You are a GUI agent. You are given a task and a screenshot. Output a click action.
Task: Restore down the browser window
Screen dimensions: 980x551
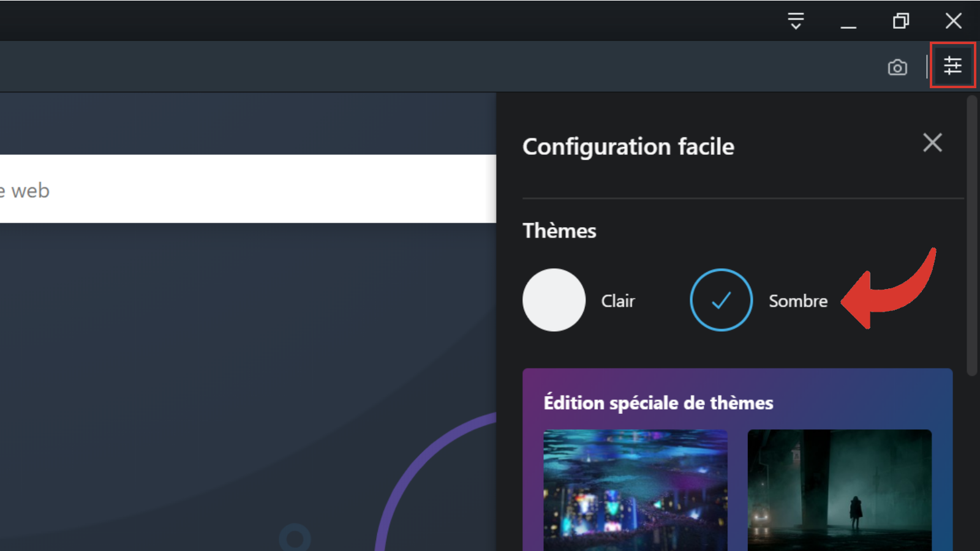coord(900,21)
